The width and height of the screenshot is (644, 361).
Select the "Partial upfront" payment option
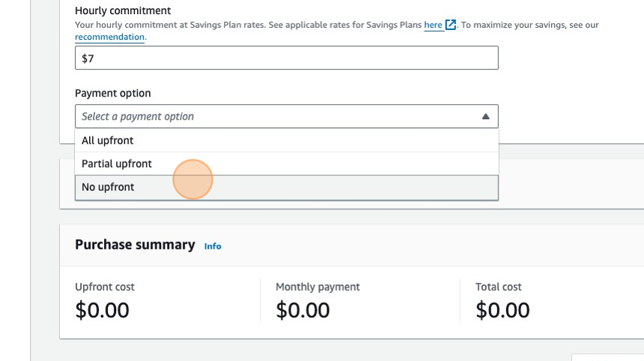click(117, 163)
